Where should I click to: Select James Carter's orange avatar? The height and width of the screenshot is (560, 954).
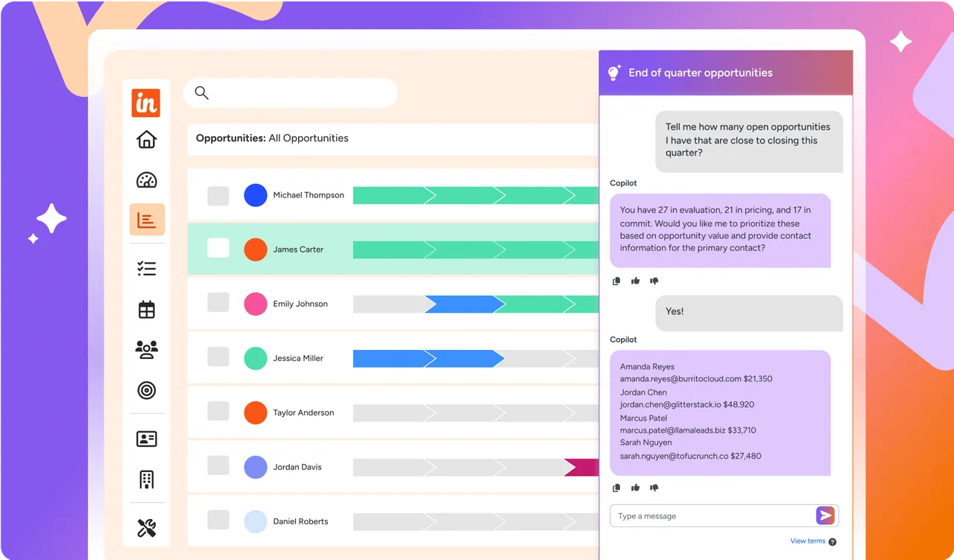(x=256, y=249)
